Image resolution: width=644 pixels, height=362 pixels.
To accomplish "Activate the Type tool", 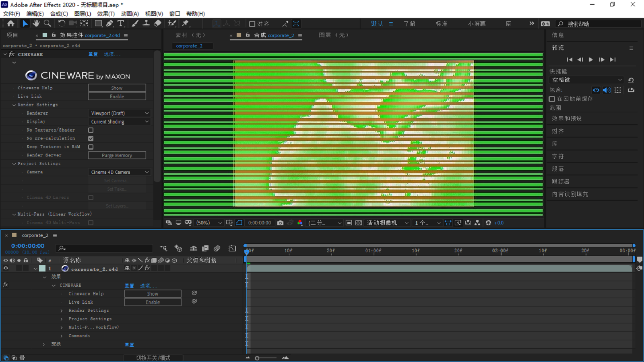I will tap(121, 23).
